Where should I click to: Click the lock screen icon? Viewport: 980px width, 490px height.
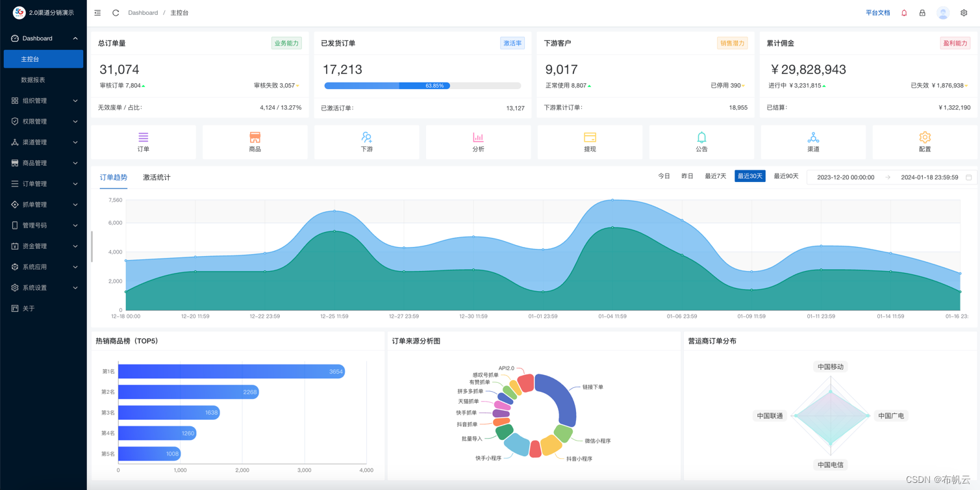(922, 13)
